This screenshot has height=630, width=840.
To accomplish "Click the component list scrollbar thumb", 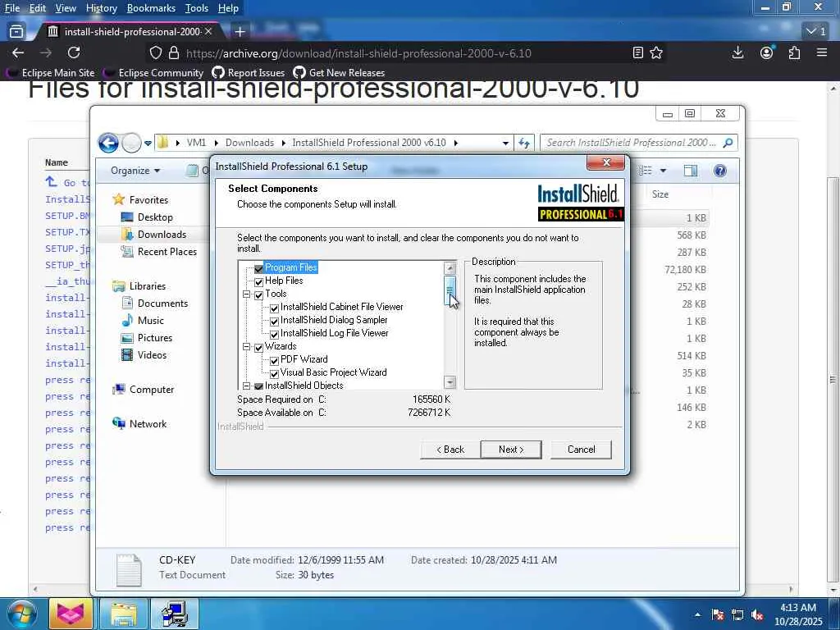I will coord(450,291).
